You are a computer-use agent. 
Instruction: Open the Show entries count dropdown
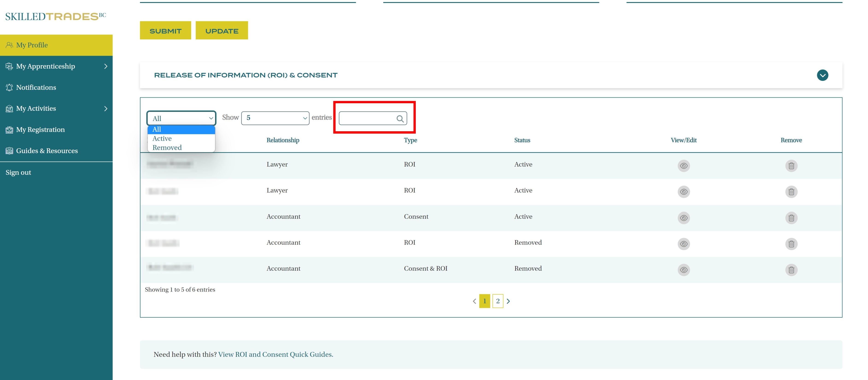tap(275, 118)
